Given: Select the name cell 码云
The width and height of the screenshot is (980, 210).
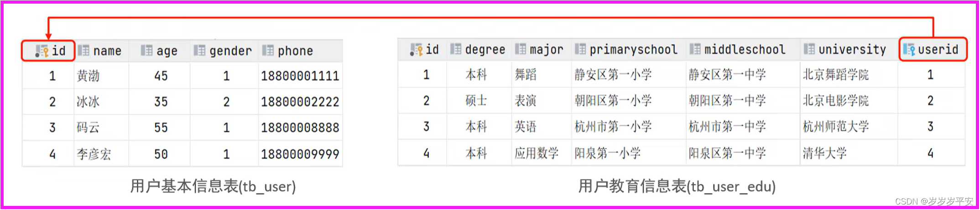Looking at the screenshot, I should coord(88,128).
